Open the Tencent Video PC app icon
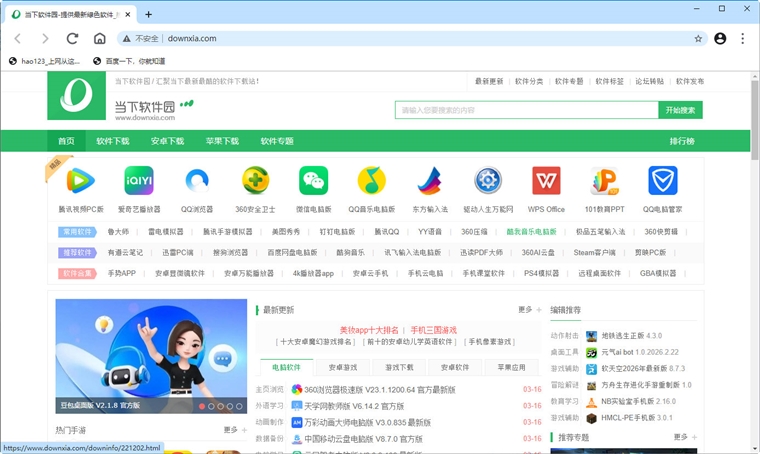760x454 pixels. point(80,181)
